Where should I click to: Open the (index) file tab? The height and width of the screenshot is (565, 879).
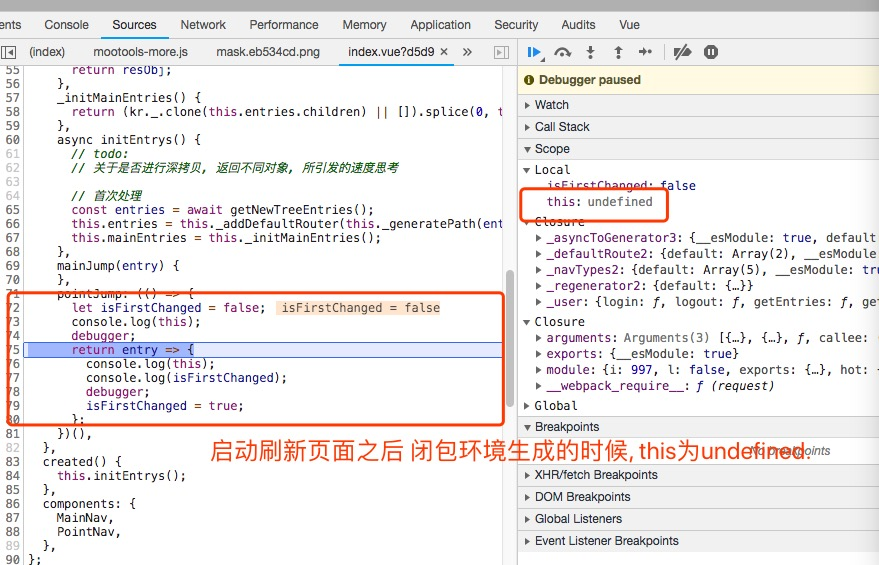47,52
